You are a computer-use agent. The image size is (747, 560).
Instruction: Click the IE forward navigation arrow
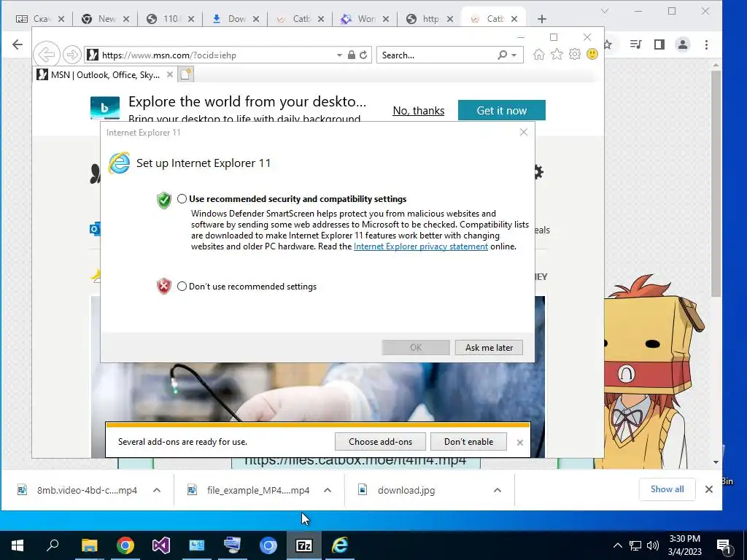72,55
